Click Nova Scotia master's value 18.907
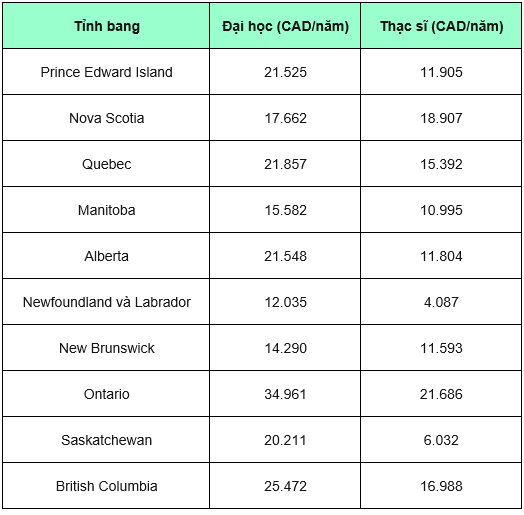 point(441,118)
